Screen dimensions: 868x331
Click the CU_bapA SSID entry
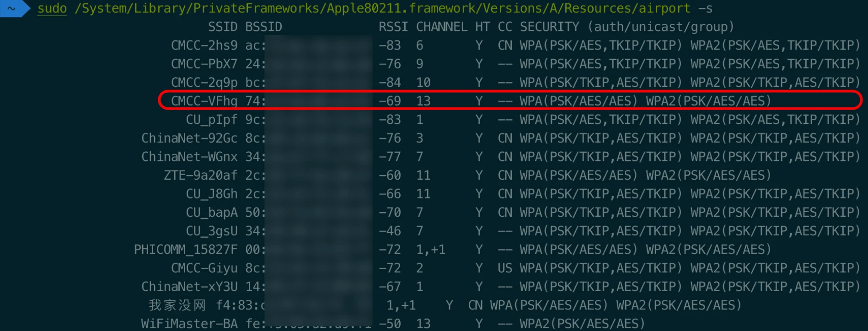[x=211, y=213]
